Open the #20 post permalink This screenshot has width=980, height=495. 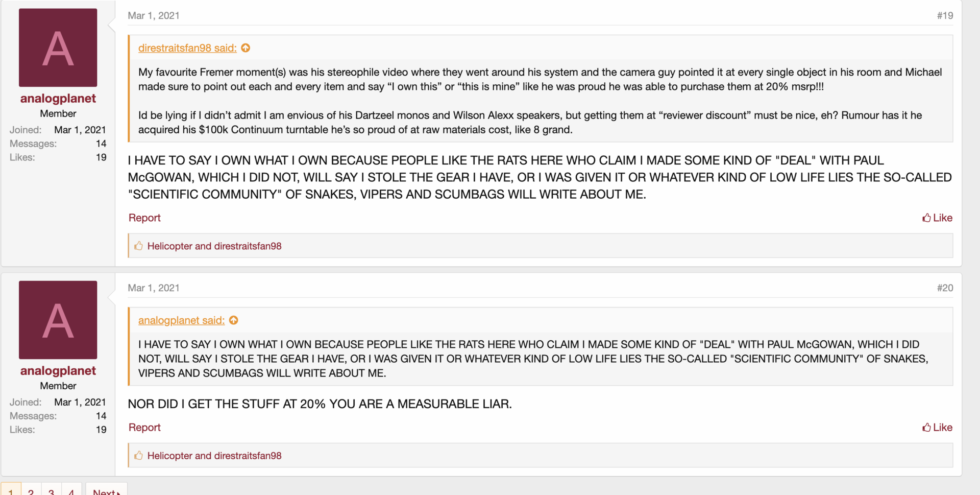(x=945, y=288)
